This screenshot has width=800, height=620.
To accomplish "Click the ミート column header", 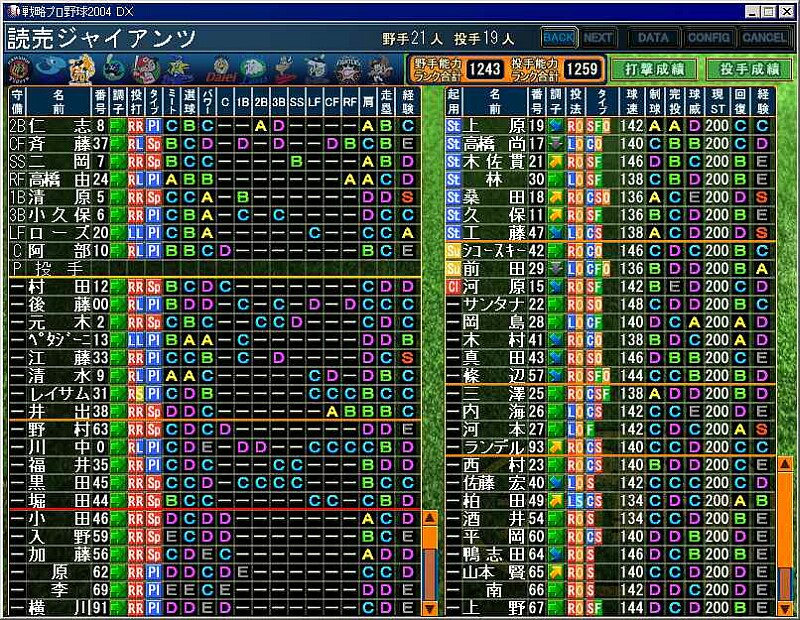I will tap(172, 102).
